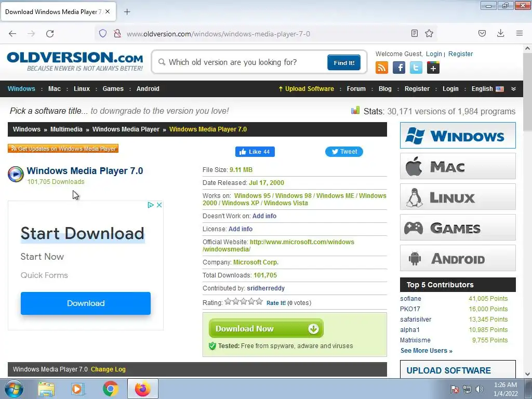The width and height of the screenshot is (532, 399).
Task: Click the OLDVERSION.COM site logo
Action: coord(75,61)
